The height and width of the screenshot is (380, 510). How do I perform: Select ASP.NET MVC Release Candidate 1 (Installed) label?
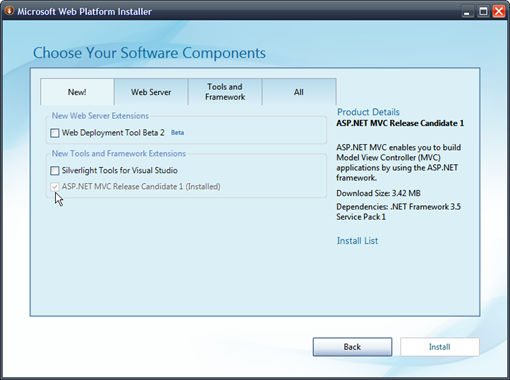tap(141, 186)
